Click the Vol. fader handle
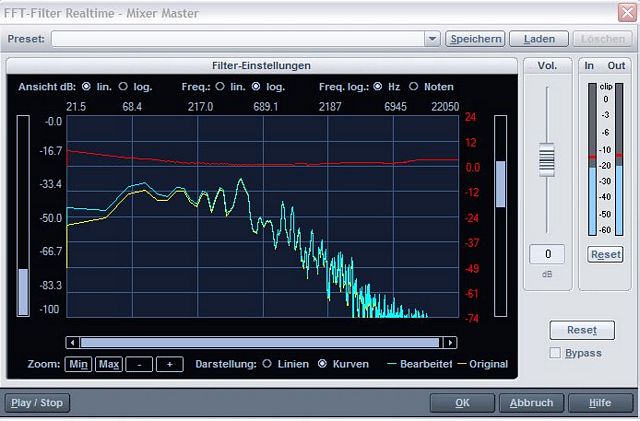Image resolution: width=640 pixels, height=421 pixels. (x=547, y=160)
